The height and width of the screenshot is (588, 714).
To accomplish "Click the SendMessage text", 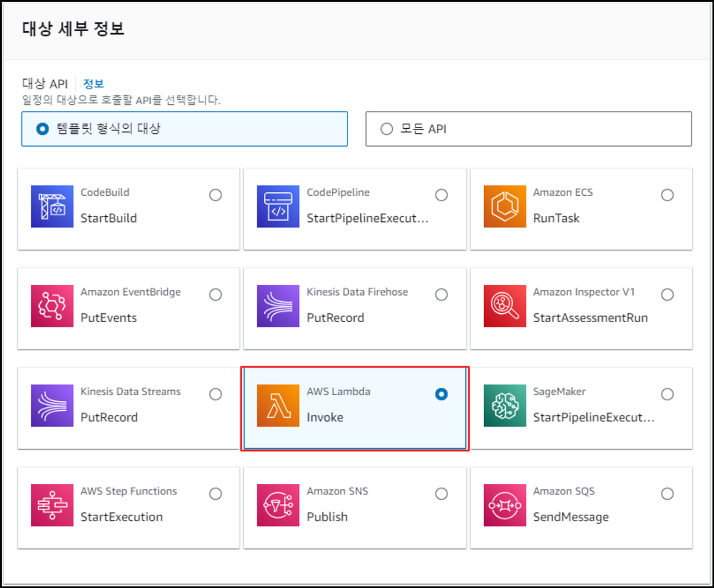I will click(571, 517).
